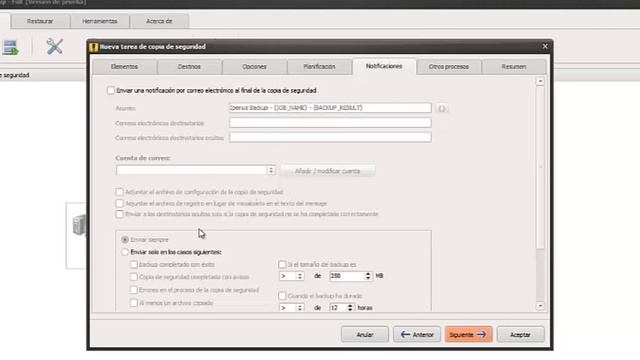640x360 pixels.
Task: Click the computer icon in the main window
Action: click(79, 224)
